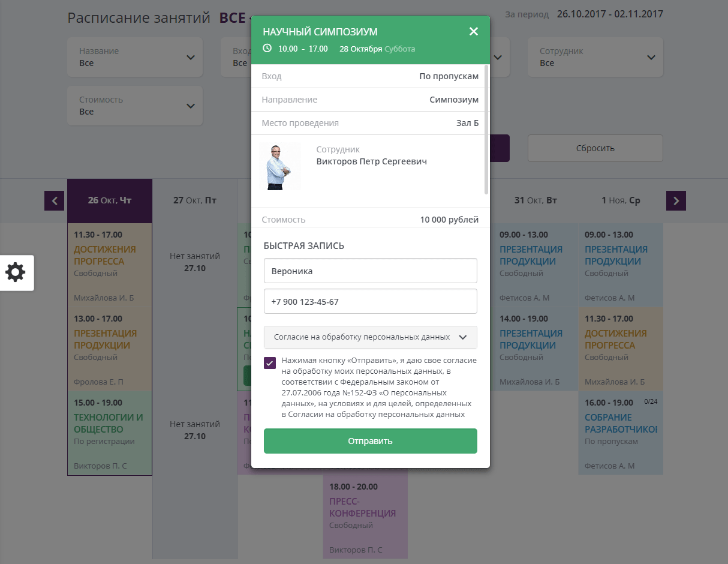
Task: Open the settings gear panel
Action: [16, 273]
